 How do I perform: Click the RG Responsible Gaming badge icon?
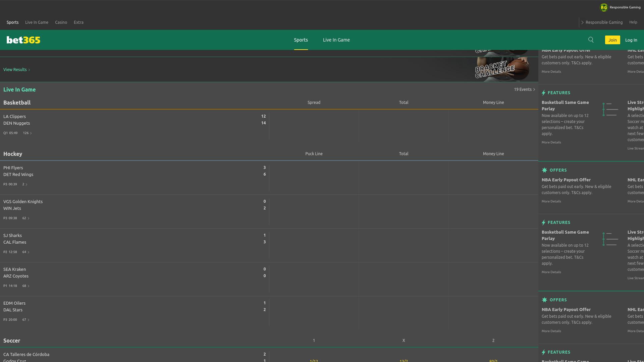pos(604,7)
